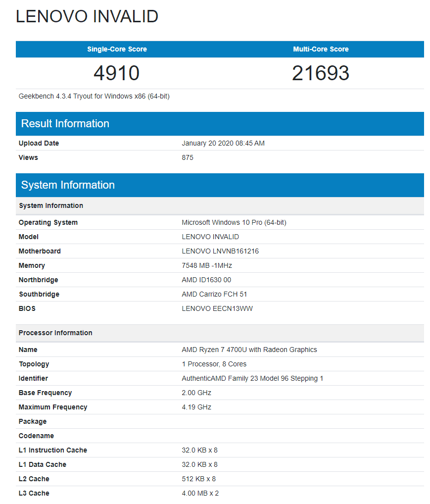The image size is (430, 504).
Task: Click the Result Information blue section header
Action: pos(65,124)
